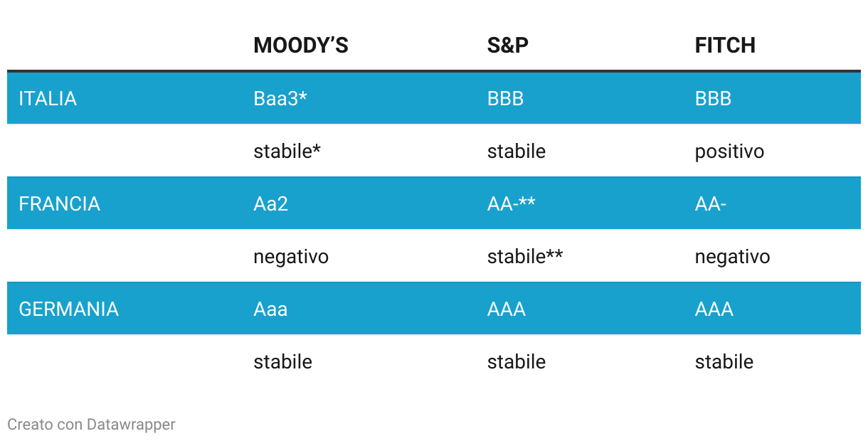This screenshot has height=441, width=868.
Task: Open the Creato con Datawrapper link
Action: coord(91,425)
